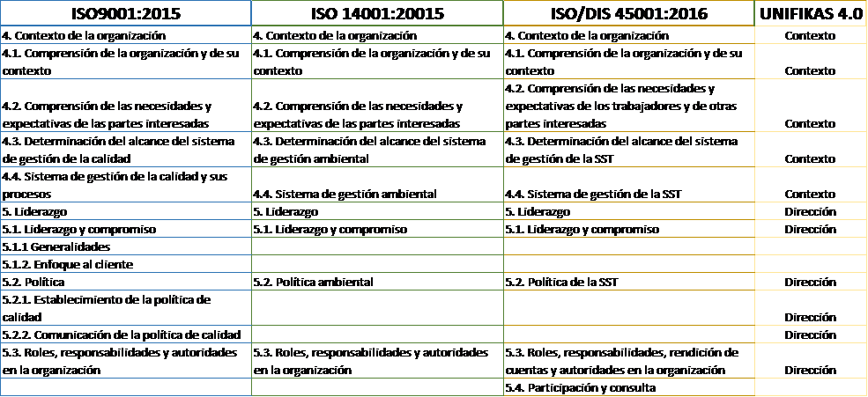The image size is (868, 397).
Task: Click '5.3. Roles, responsabilidades y autoridades' in ISO 14001 column
Action: (x=377, y=362)
